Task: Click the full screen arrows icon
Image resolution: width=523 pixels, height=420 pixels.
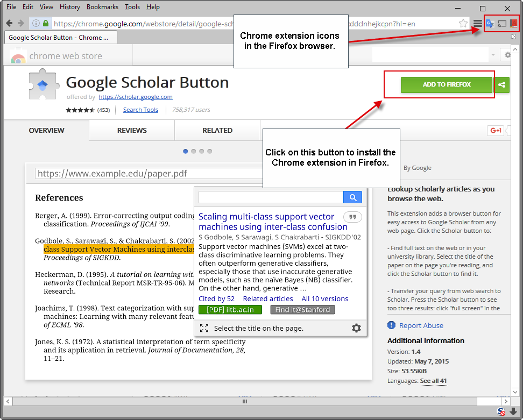Action: pyautogui.click(x=204, y=328)
